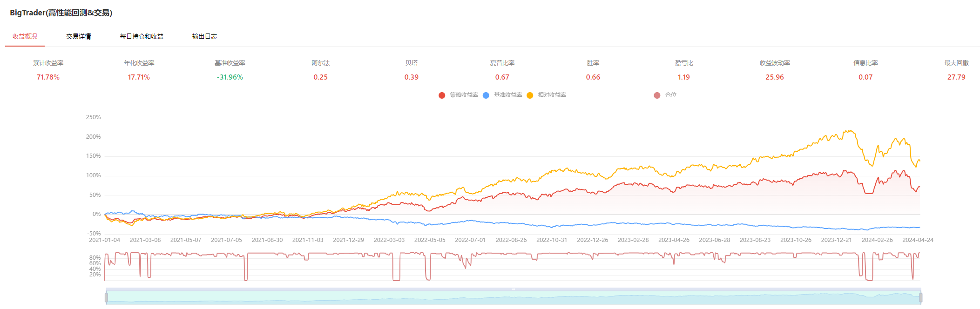
Task: Open the 输出日志 tab
Action: pos(204,36)
